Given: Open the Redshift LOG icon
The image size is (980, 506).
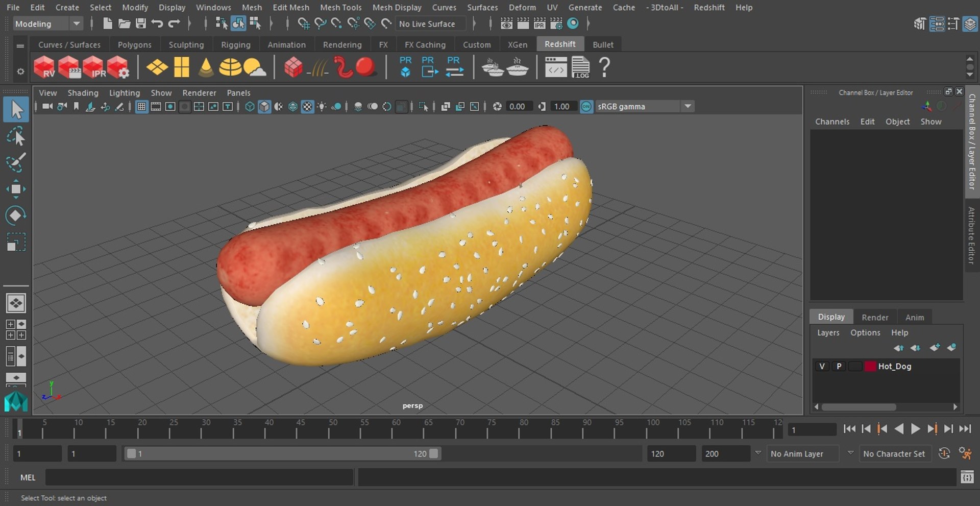Looking at the screenshot, I should click(x=580, y=67).
